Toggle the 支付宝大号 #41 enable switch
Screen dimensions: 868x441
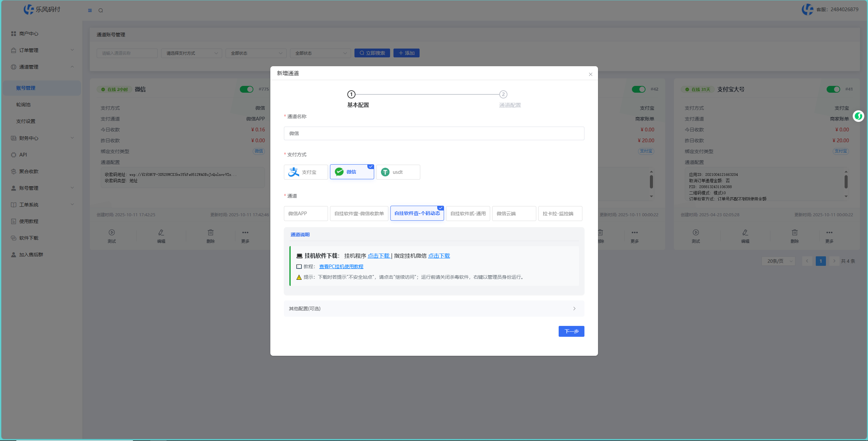[x=833, y=89]
